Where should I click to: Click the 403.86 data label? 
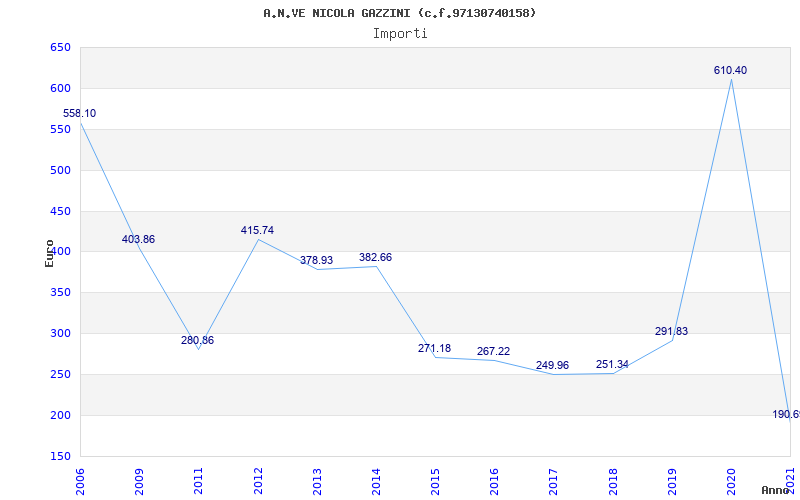[x=138, y=239]
